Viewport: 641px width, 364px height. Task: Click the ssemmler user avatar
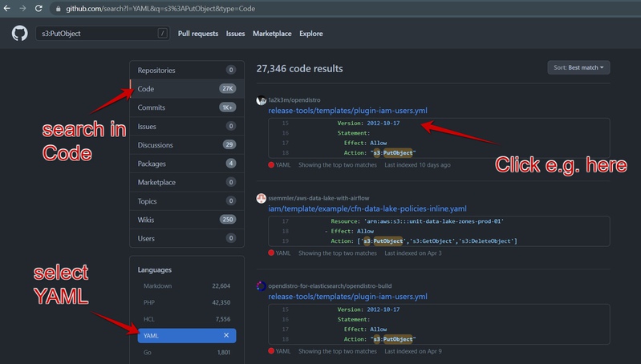coord(262,198)
